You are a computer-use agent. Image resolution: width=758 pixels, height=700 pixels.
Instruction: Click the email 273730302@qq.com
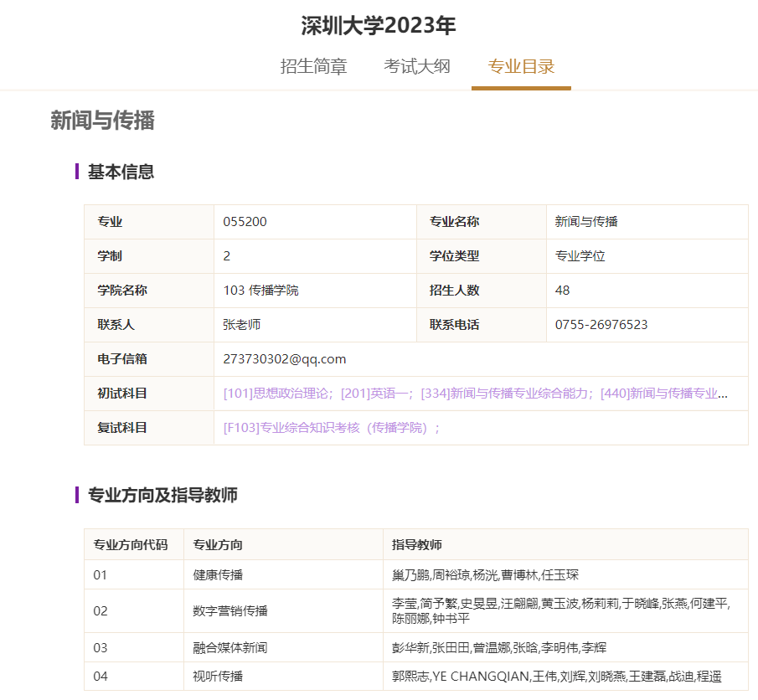click(285, 359)
